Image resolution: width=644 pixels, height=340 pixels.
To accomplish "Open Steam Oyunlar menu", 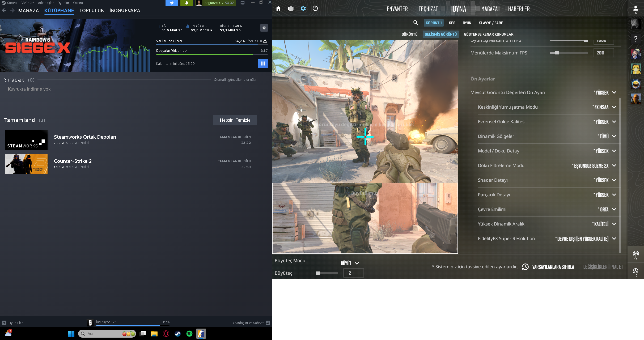I will [x=63, y=3].
